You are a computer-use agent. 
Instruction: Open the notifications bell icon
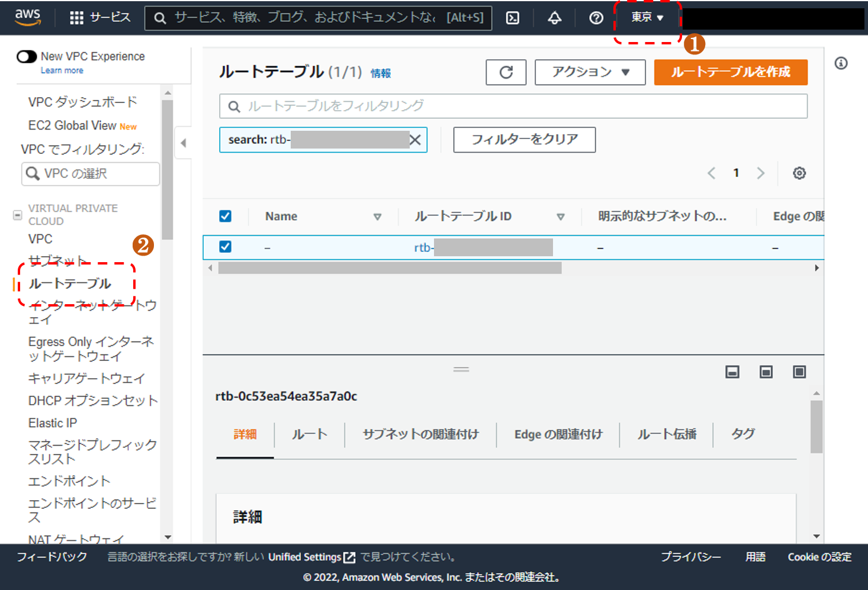pos(554,18)
